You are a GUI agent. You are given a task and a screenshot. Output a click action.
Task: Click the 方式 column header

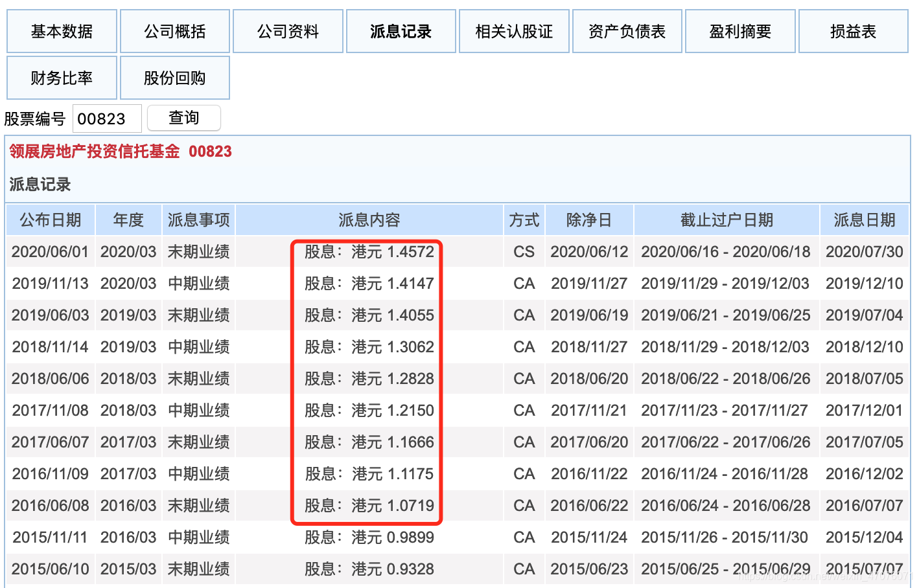[524, 220]
